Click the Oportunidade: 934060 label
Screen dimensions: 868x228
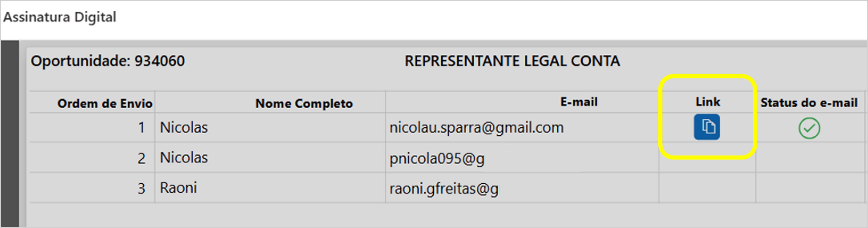(108, 61)
